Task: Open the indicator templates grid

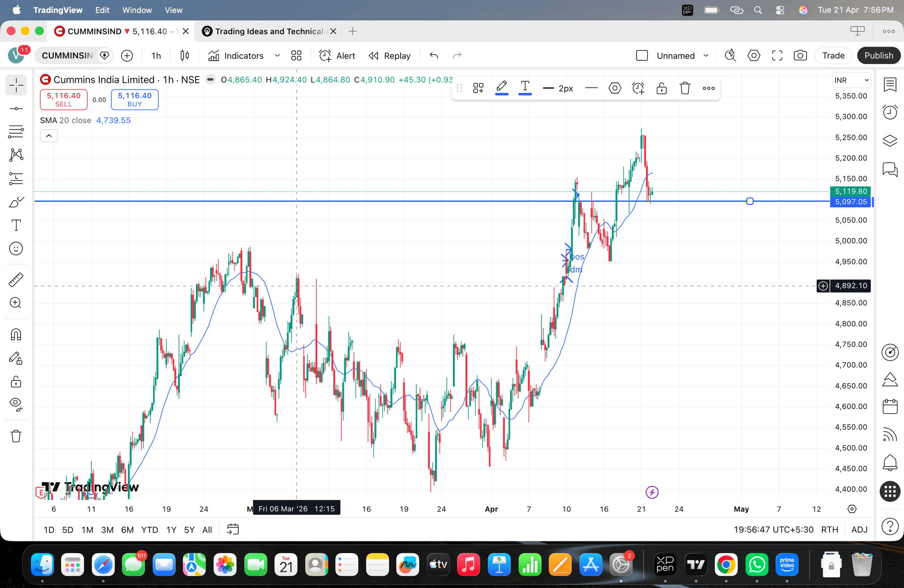Action: [x=296, y=56]
